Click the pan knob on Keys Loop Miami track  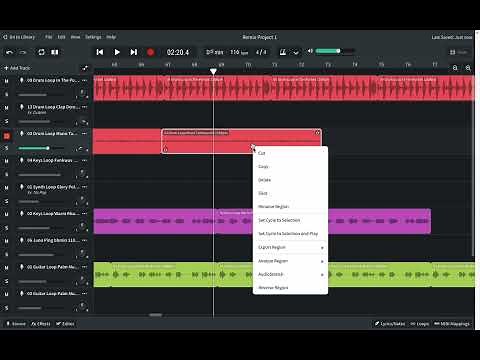tap(82, 227)
